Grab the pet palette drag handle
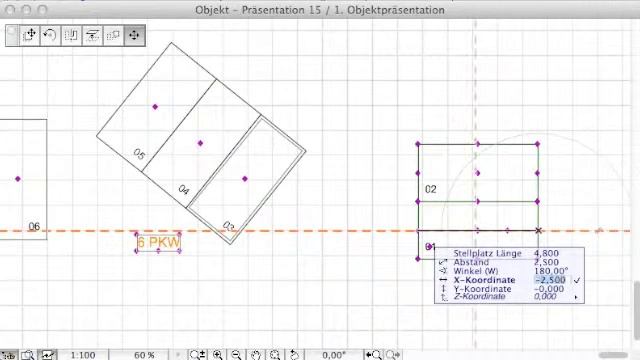The width and height of the screenshot is (640, 360). 12,36
